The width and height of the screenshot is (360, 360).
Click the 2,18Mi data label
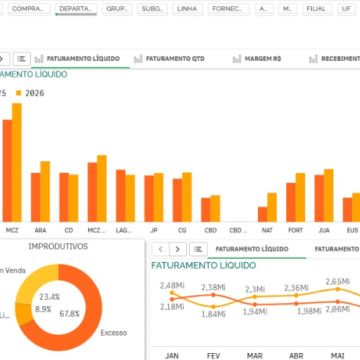coord(172,307)
